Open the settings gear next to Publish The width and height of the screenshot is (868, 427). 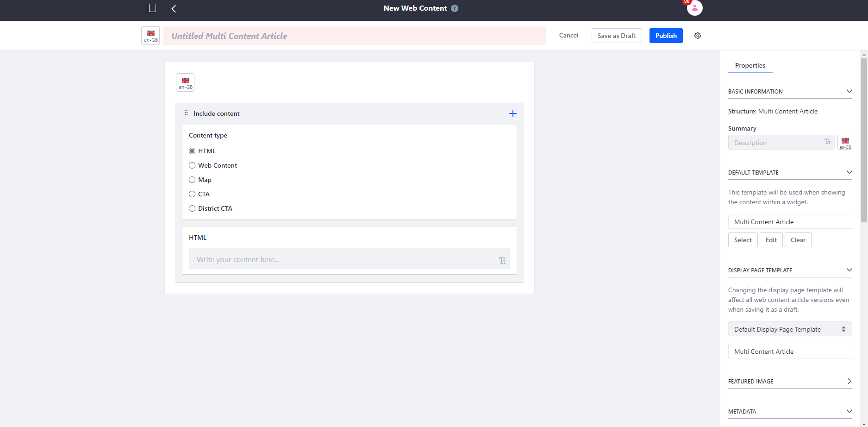(x=698, y=36)
